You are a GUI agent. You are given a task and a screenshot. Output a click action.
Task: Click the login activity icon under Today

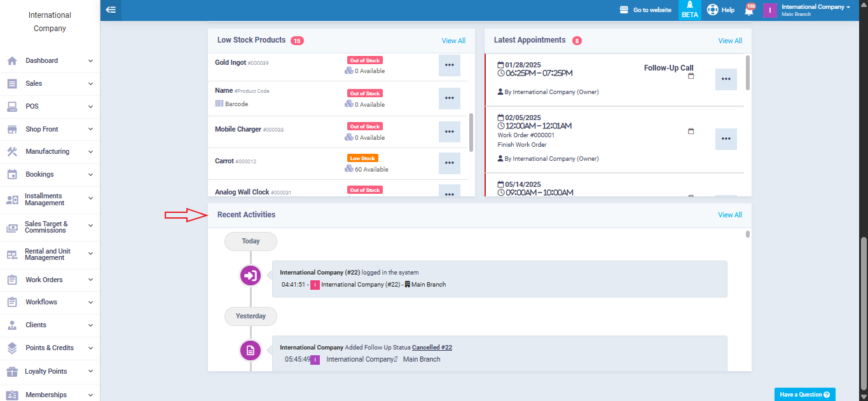[x=251, y=276]
